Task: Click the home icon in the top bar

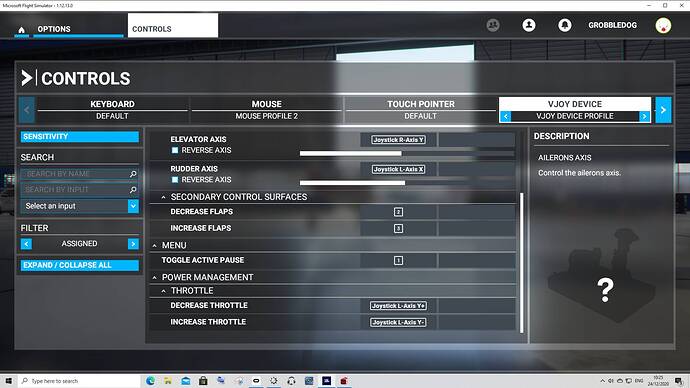Action: tap(21, 29)
